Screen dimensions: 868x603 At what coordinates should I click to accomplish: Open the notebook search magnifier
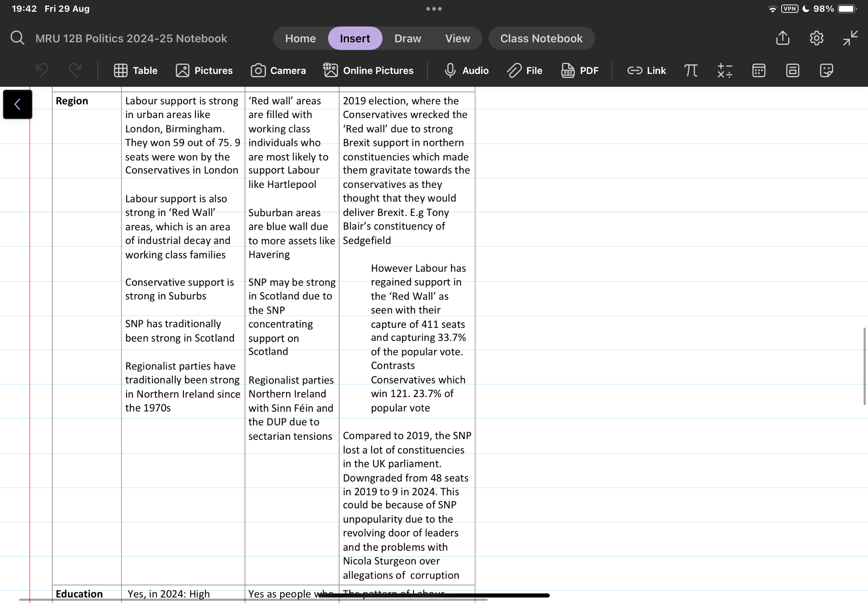click(17, 38)
